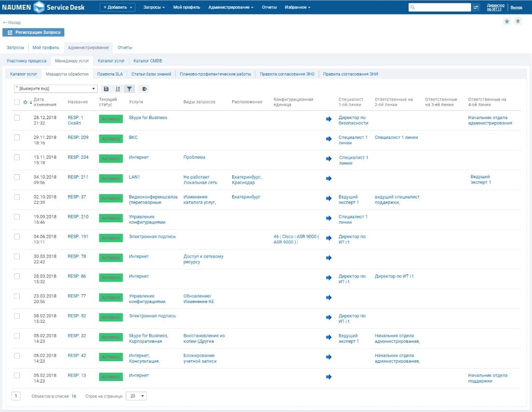The height and width of the screenshot is (412, 532).
Task: Tick the checkbox for RESP: 1 Скайп
Action: pyautogui.click(x=17, y=118)
